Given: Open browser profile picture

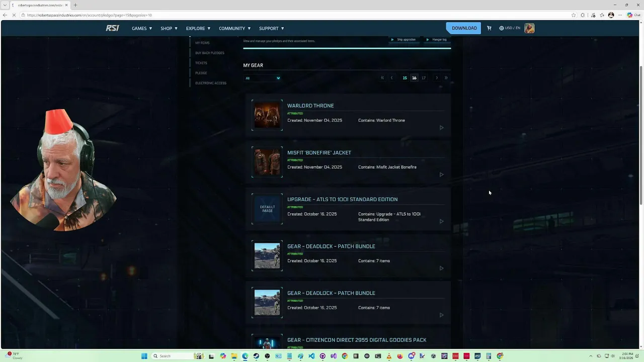Looking at the screenshot, I should coord(611,15).
